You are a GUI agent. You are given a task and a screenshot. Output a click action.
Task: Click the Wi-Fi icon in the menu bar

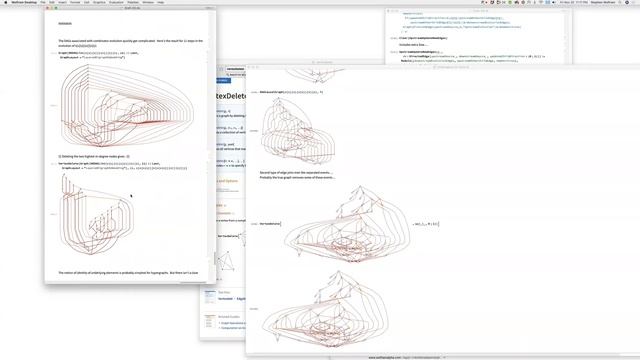click(x=541, y=2)
